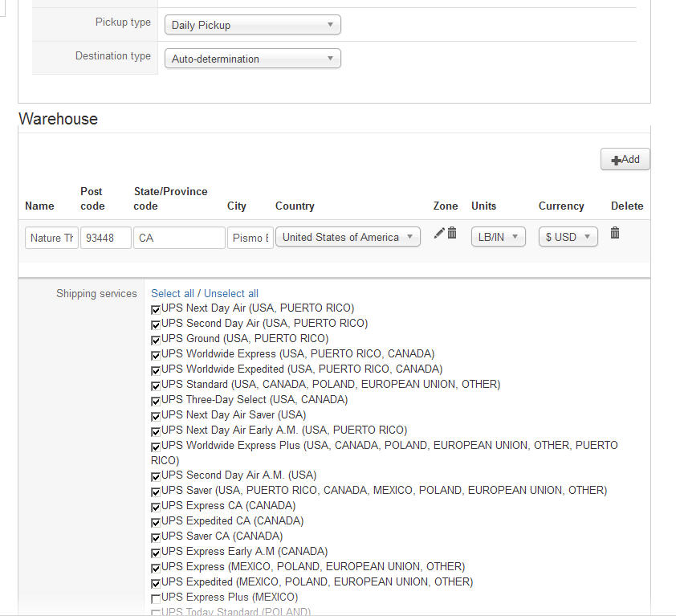Open the Pickup type dropdown

[253, 25]
